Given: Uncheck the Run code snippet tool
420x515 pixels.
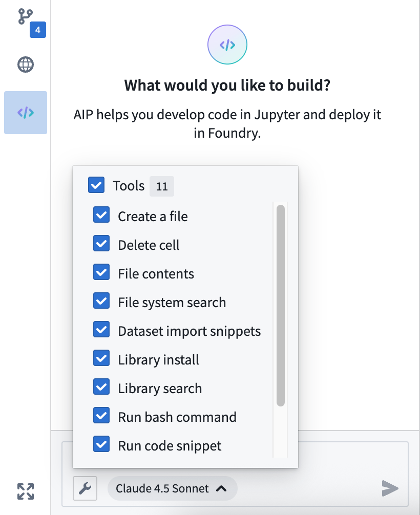Looking at the screenshot, I should tap(101, 444).
